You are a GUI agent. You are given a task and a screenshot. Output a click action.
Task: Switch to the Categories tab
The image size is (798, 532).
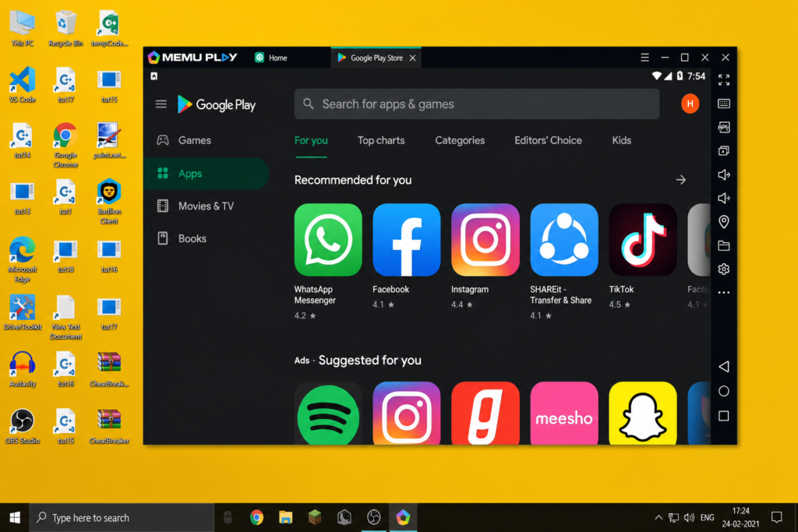[460, 140]
